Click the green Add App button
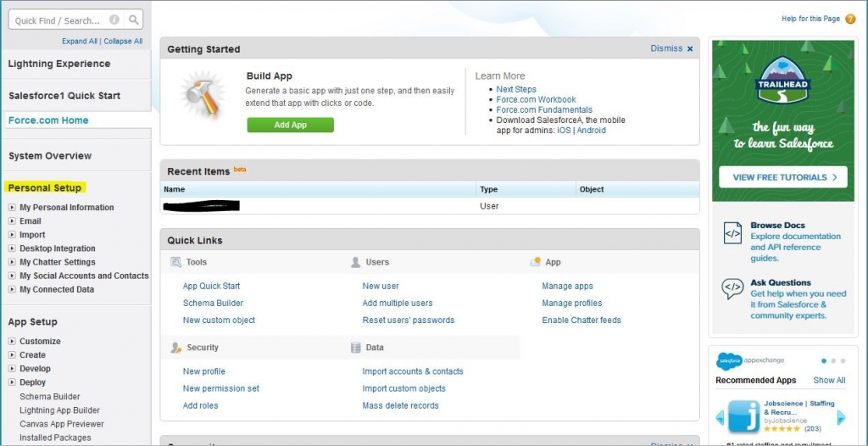868x446 pixels. 290,125
